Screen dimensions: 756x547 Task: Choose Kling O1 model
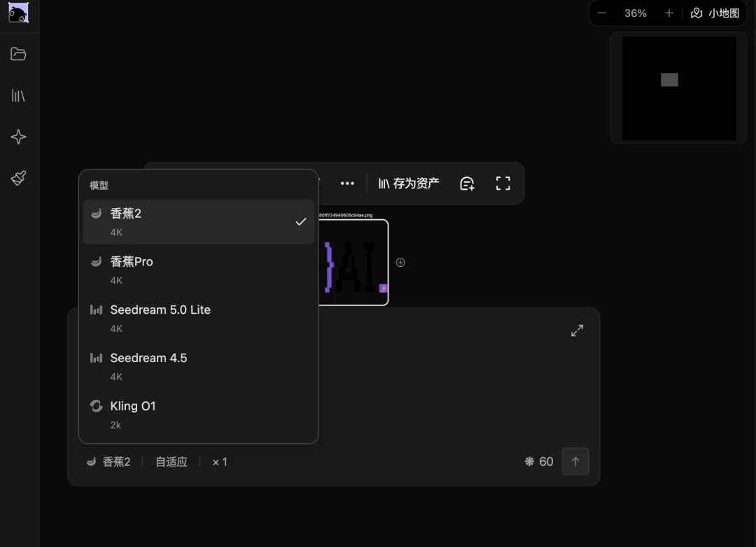199,415
